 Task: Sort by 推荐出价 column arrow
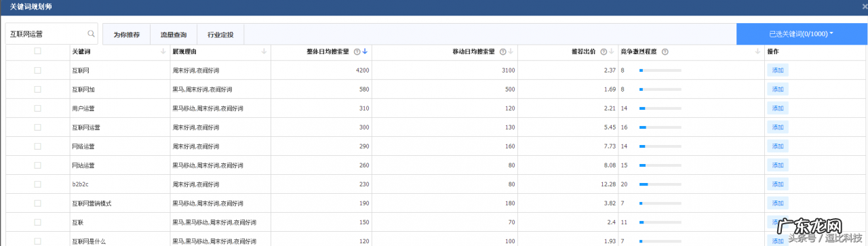(612, 52)
